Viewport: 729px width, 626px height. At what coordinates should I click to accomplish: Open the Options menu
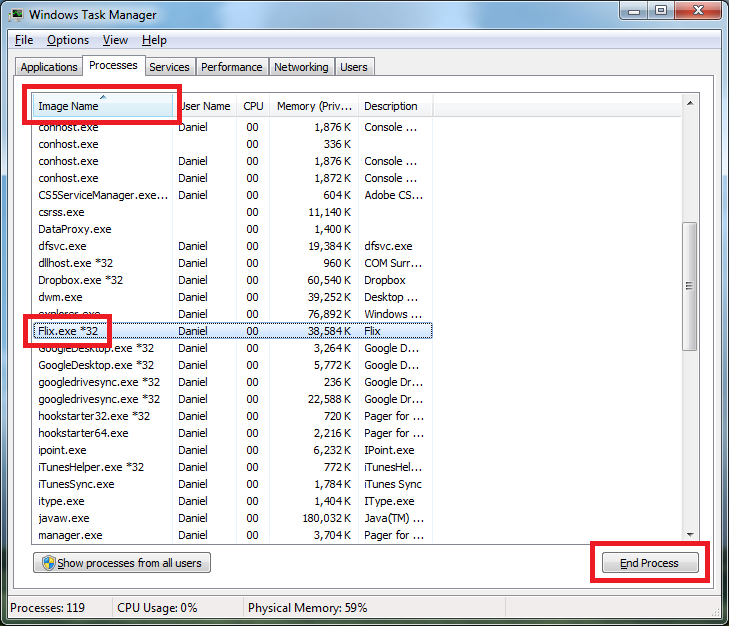coord(68,40)
